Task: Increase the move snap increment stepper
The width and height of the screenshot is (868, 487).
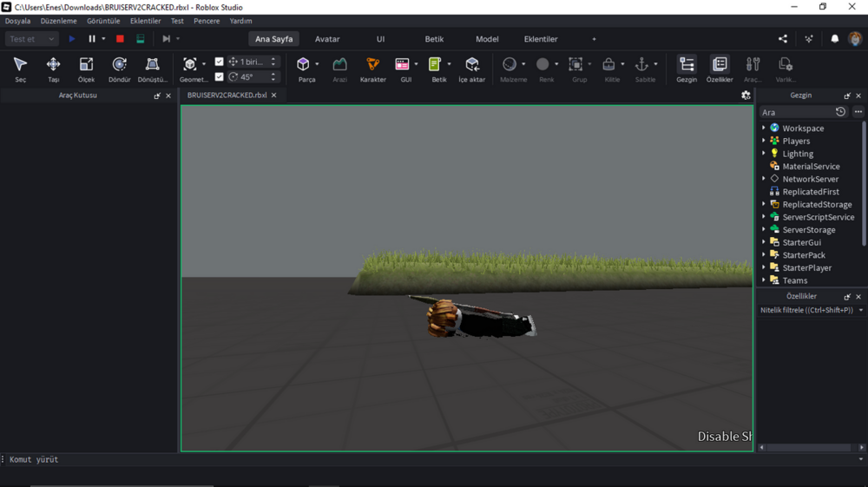Action: [273, 59]
